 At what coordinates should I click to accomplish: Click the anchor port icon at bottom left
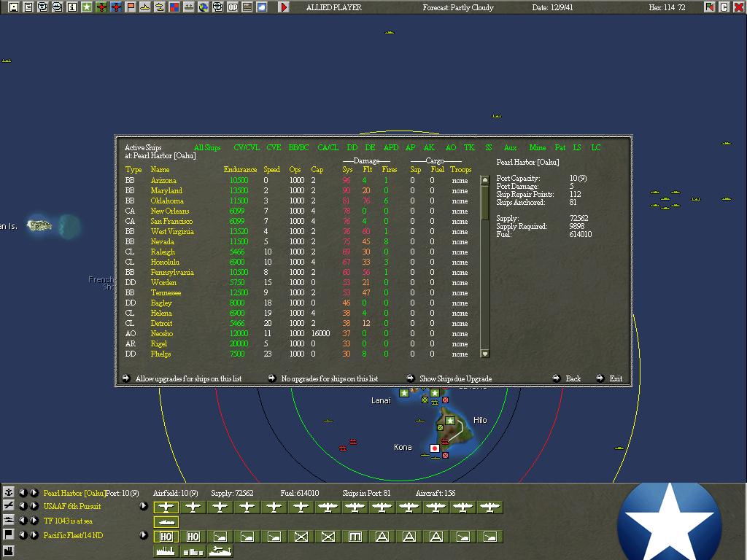pyautogui.click(x=9, y=493)
